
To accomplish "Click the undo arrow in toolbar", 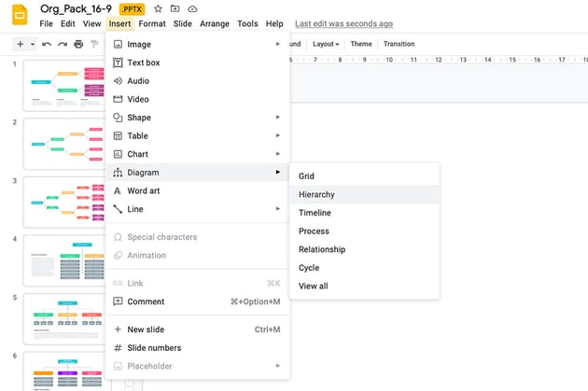I will point(47,44).
